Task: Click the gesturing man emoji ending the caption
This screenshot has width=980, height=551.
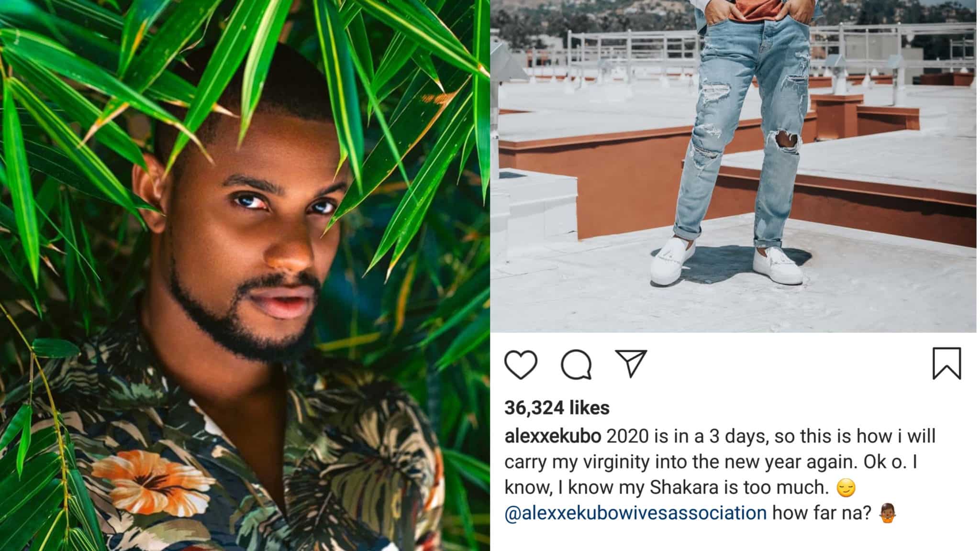Action: pos(888,513)
